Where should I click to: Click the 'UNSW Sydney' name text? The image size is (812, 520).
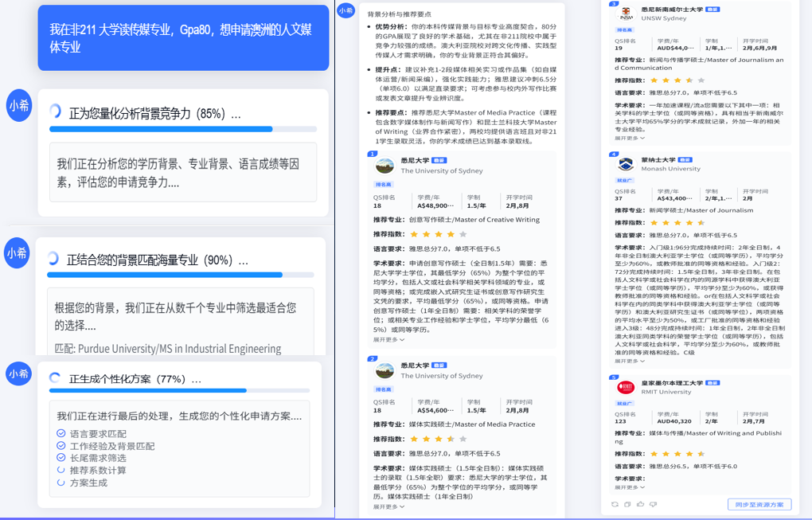pyautogui.click(x=664, y=18)
